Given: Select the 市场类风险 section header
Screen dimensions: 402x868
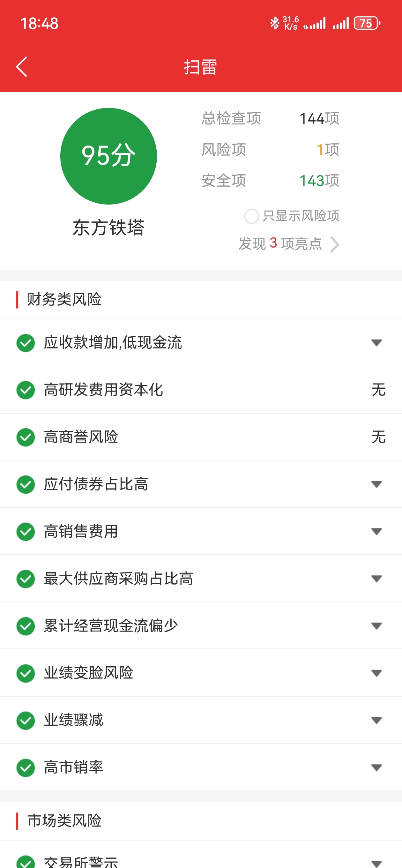Looking at the screenshot, I should pyautogui.click(x=64, y=821).
